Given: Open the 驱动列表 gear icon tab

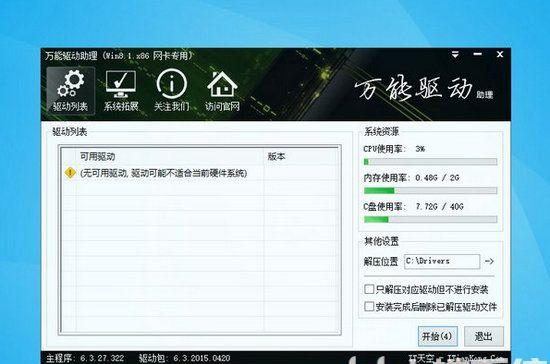Looking at the screenshot, I should point(71,91).
